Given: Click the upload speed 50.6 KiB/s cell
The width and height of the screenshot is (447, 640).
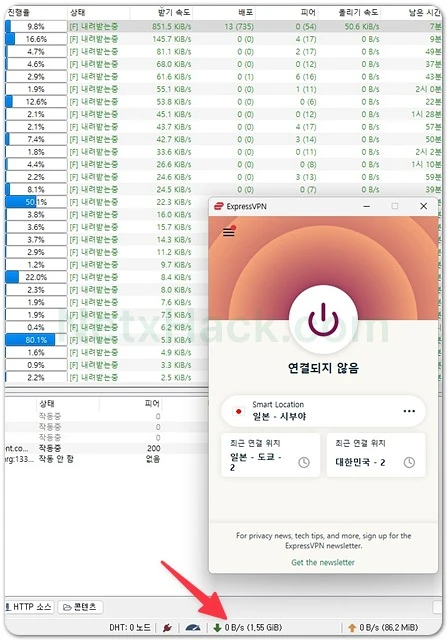Looking at the screenshot, I should 362,27.
